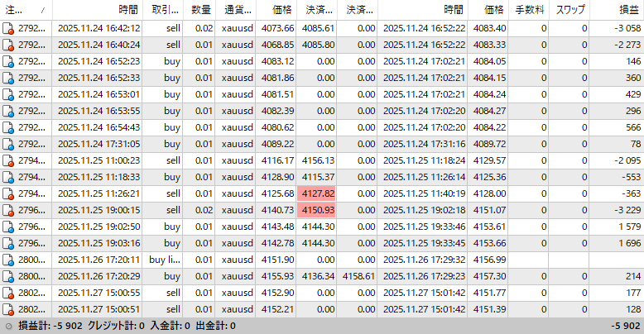The height and width of the screenshot is (334, 644).
Task: Click the summary icon beside 損益計 at the bottom
Action: coord(7,326)
